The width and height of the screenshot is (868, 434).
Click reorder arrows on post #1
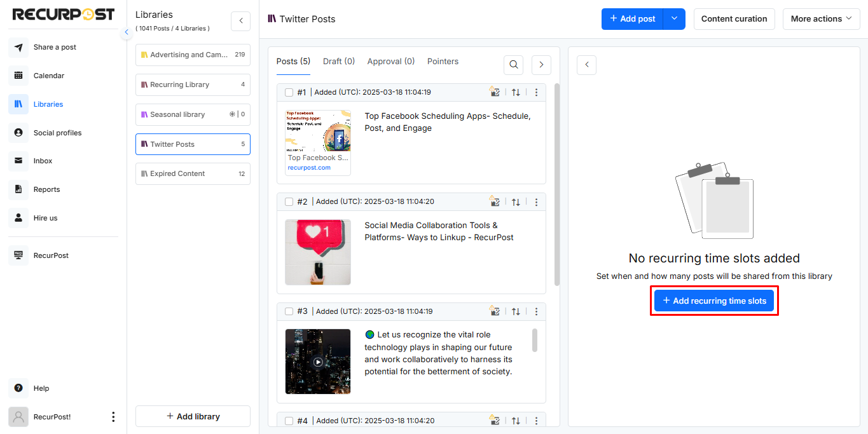coord(516,92)
